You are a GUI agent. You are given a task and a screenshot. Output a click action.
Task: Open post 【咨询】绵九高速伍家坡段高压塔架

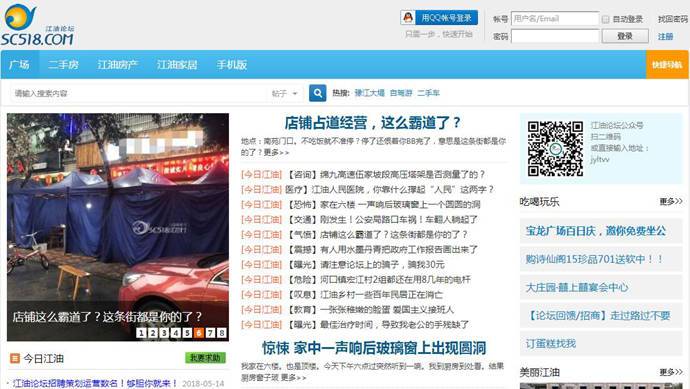click(x=386, y=174)
